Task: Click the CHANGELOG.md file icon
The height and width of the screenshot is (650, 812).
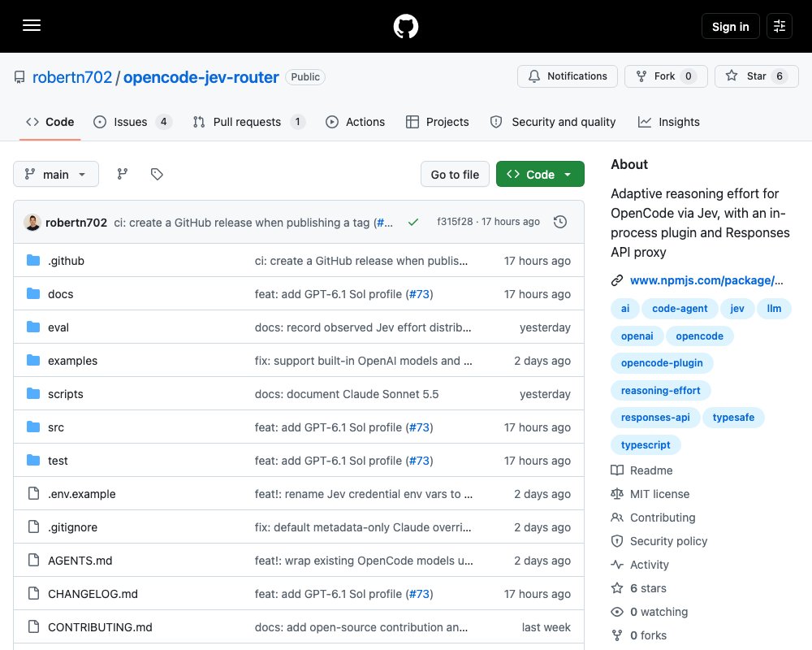Action: coord(33,593)
